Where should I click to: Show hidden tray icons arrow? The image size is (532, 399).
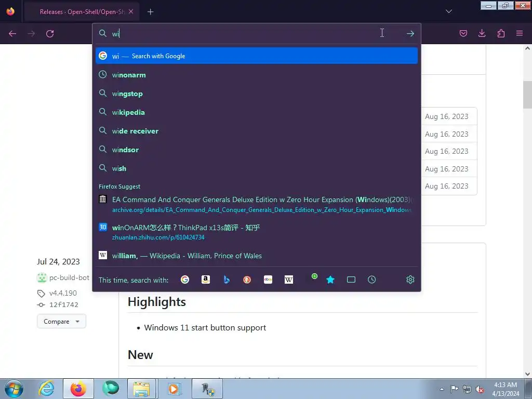click(x=442, y=389)
